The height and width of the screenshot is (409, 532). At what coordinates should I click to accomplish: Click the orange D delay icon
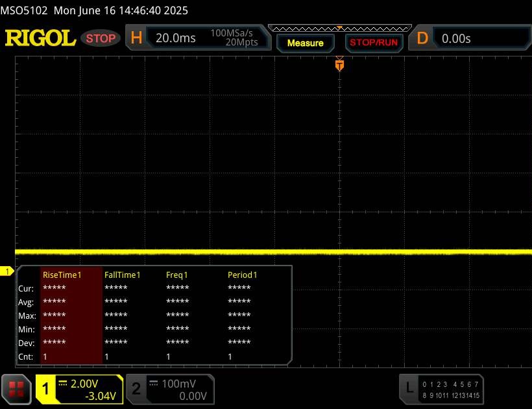pos(422,38)
